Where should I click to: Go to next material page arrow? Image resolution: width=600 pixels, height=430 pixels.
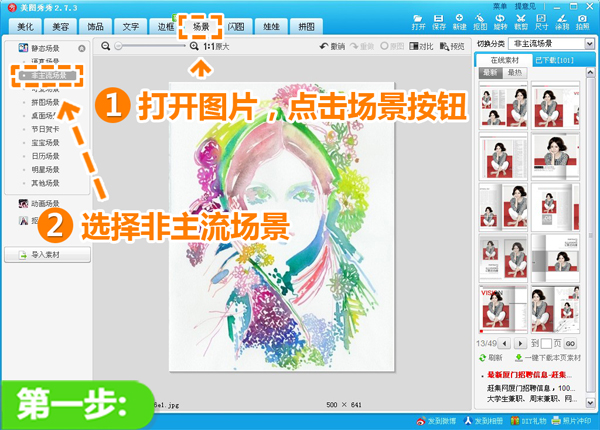(x=520, y=343)
